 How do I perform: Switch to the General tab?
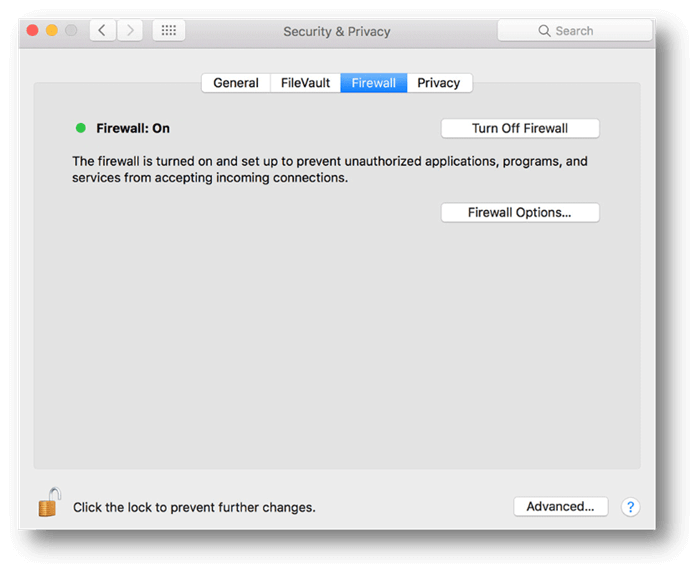pos(236,83)
